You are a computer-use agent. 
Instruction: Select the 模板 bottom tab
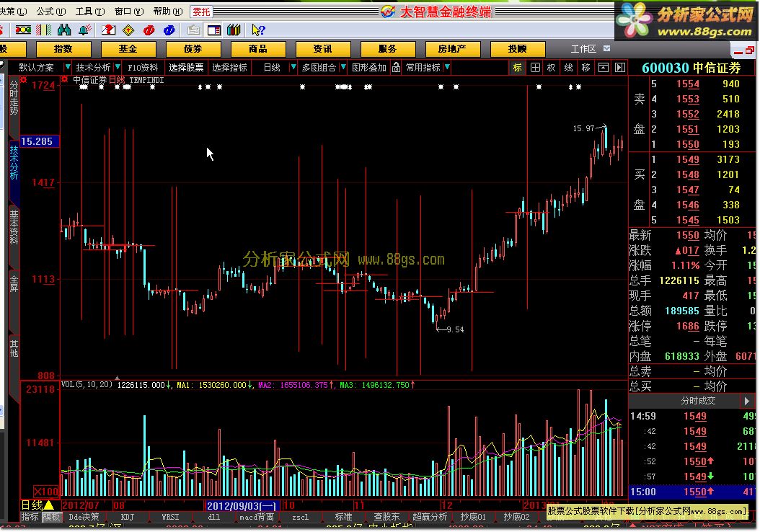pos(51,517)
